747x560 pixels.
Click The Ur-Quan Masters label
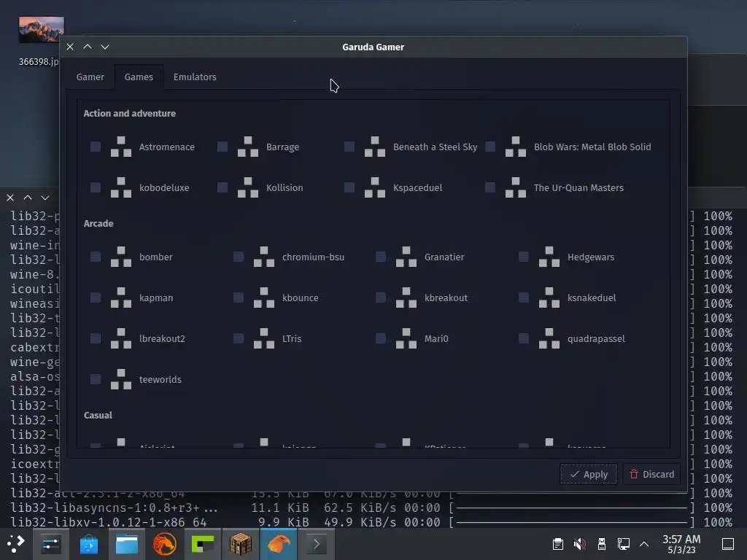point(578,187)
